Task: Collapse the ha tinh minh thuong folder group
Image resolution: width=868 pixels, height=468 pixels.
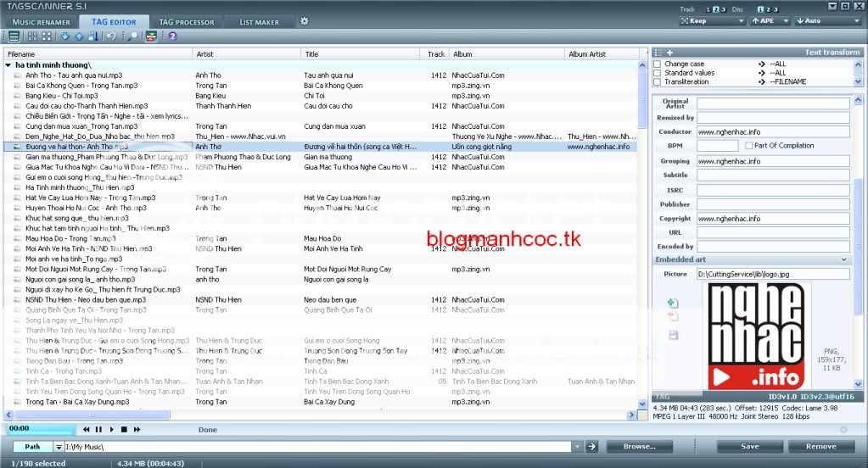Action: click(8, 65)
